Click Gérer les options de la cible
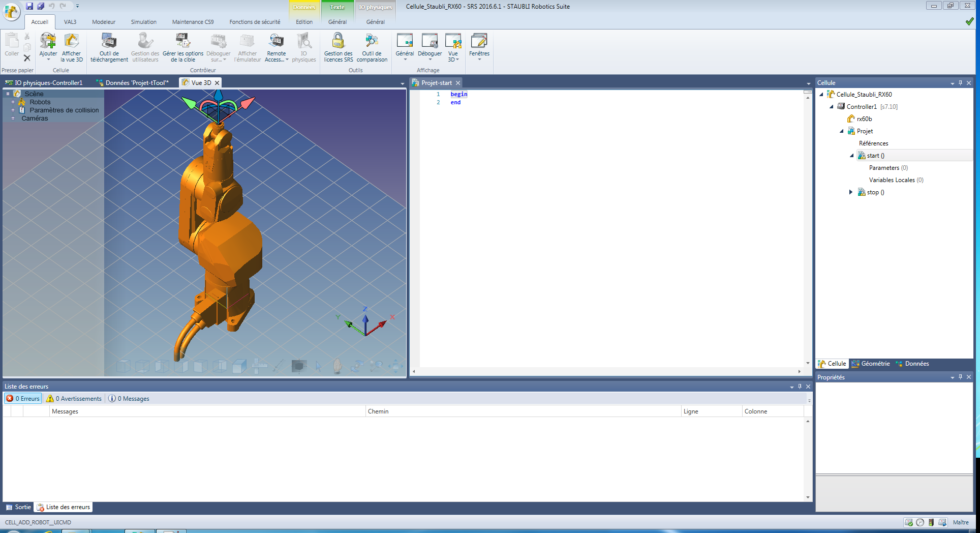 pyautogui.click(x=183, y=41)
